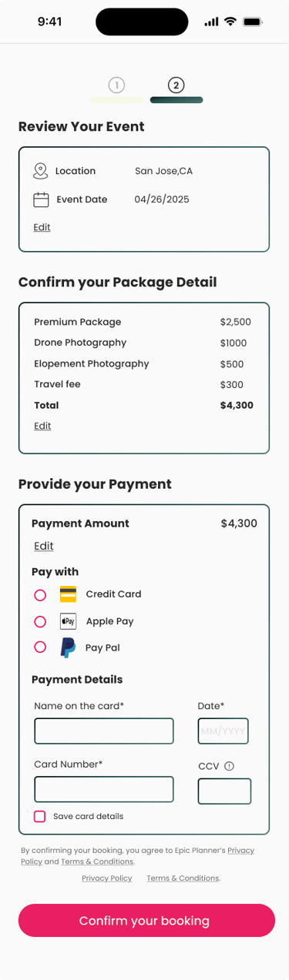
Task: Click the PayPal logo icon
Action: pos(68,647)
